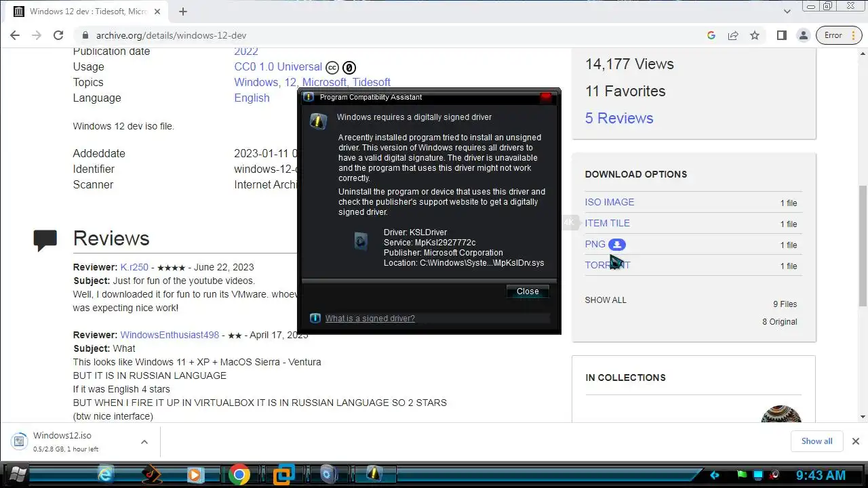Share this page via toolbar icon
This screenshot has width=868, height=488.
(733, 35)
